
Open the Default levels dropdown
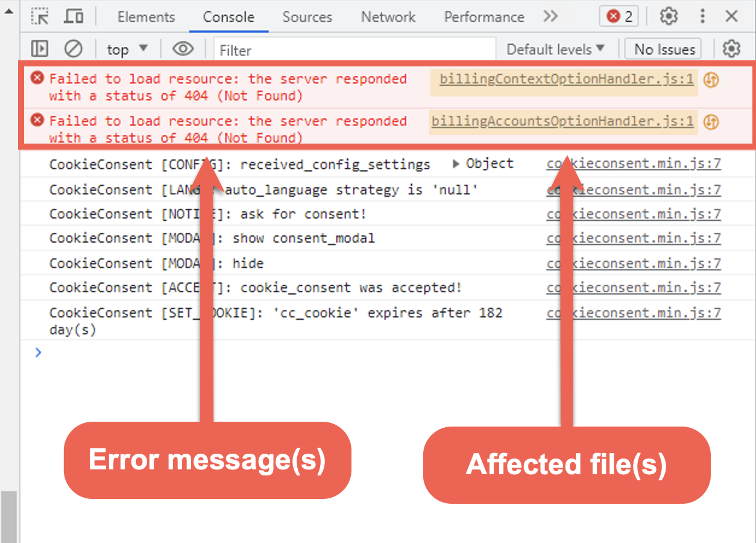click(554, 48)
